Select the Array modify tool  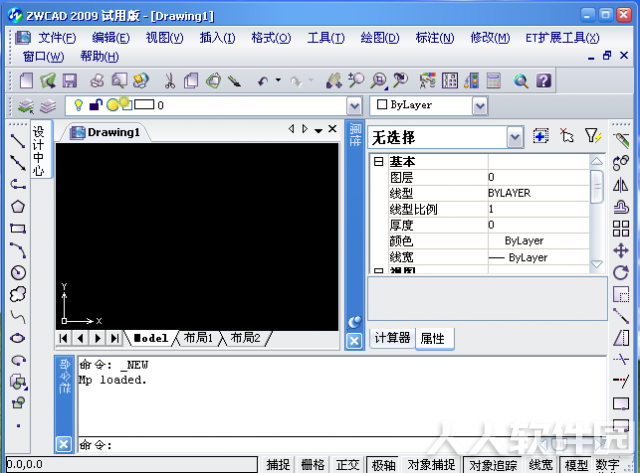click(x=620, y=229)
